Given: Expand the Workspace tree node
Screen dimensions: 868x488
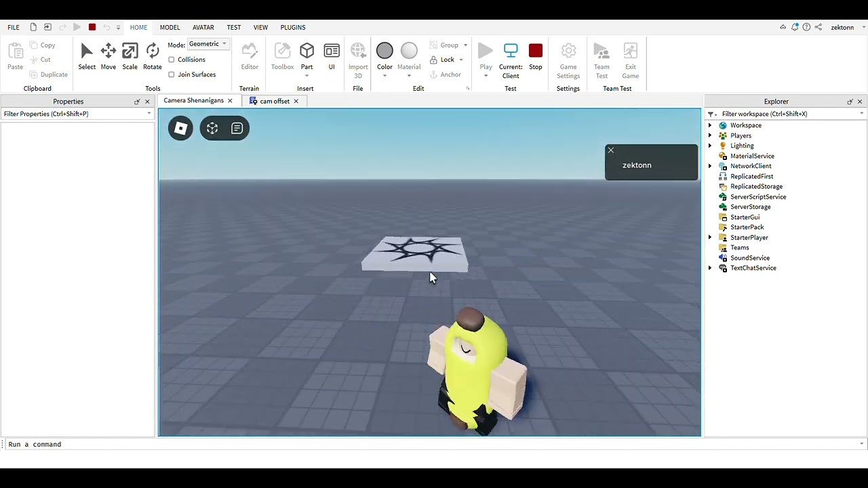Looking at the screenshot, I should [710, 125].
